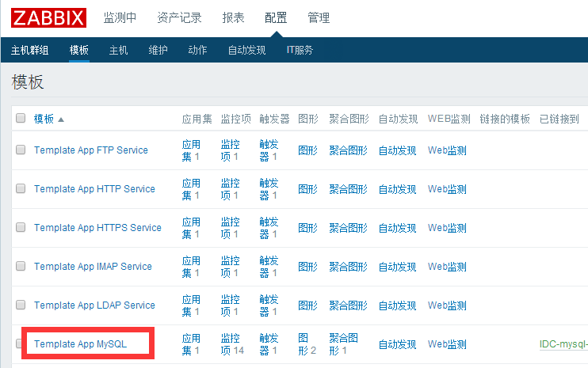This screenshot has height=368, width=588.
Task: Open 聚合图形 1 for Template App MySQL
Action: click(x=343, y=344)
